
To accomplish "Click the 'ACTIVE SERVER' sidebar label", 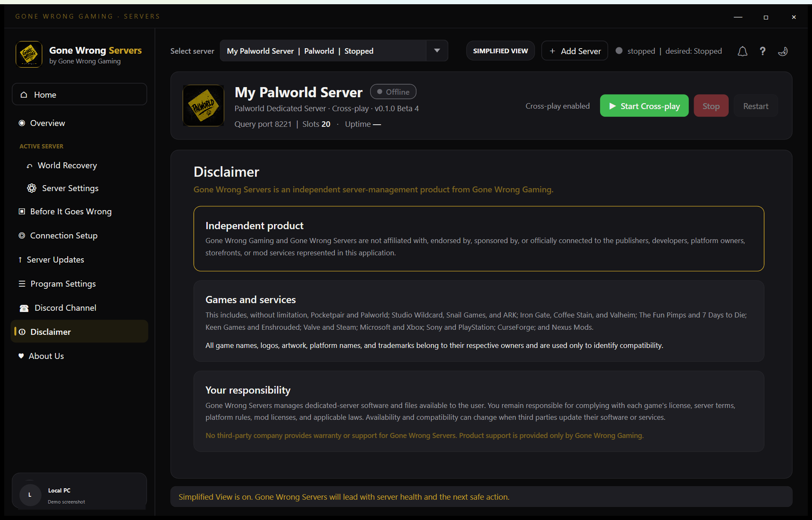I will tap(41, 146).
